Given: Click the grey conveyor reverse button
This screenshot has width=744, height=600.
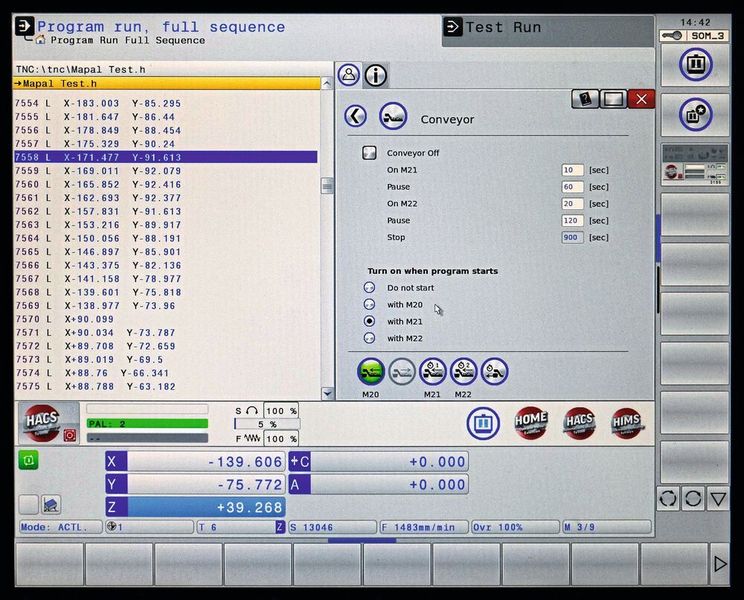Looking at the screenshot, I should (402, 371).
